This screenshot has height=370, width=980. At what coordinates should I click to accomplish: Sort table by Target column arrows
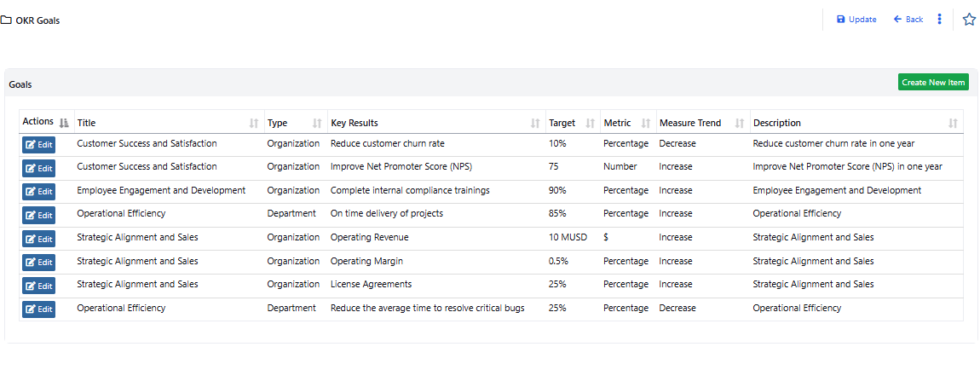point(590,124)
